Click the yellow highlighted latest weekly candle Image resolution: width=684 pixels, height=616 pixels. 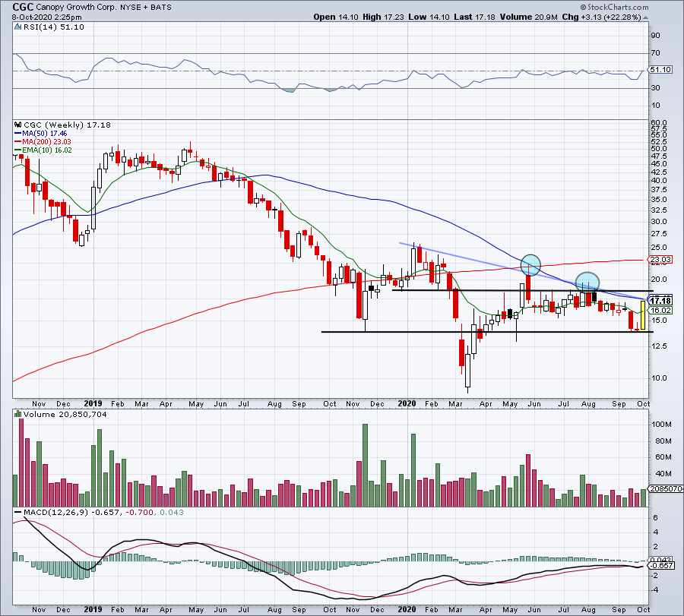click(642, 315)
